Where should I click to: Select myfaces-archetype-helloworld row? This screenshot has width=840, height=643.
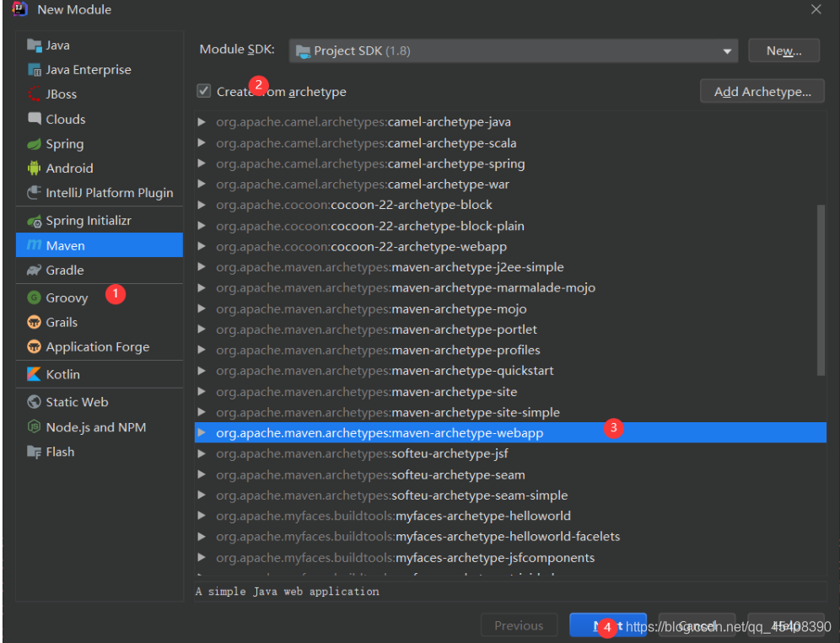pos(510,516)
